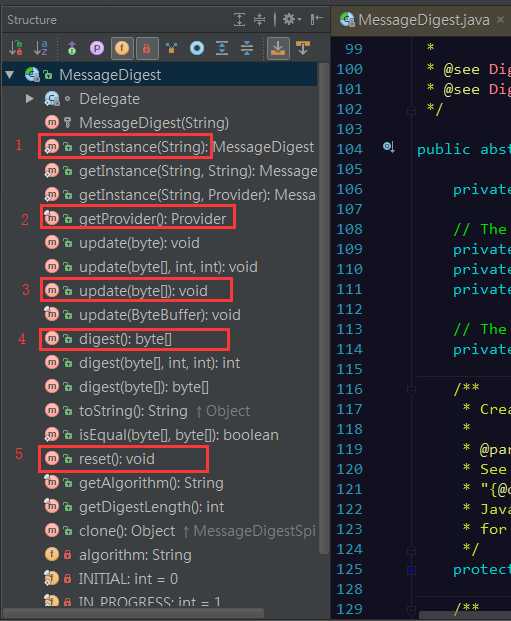The image size is (511, 621).
Task: Select getDigestLength(): int method
Action: (159, 507)
